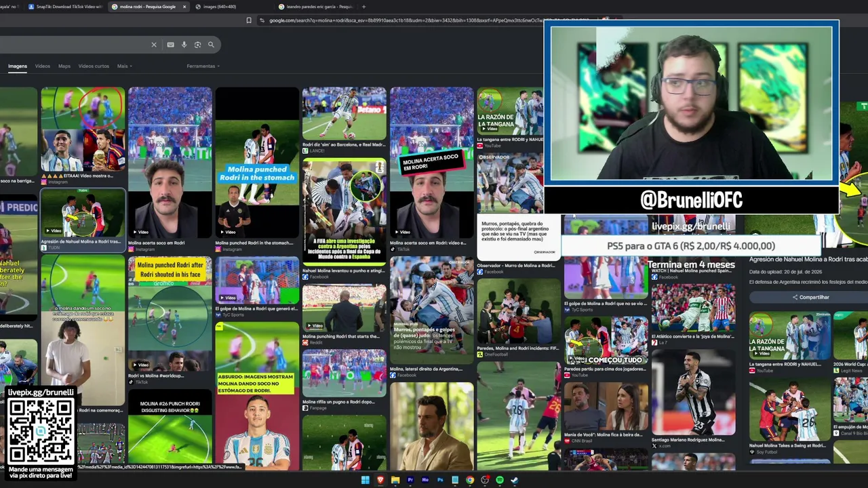Open 'Paredes, Molina and Rodri incidents' OneFootball image
This screenshot has height=488, width=868.
point(519,311)
